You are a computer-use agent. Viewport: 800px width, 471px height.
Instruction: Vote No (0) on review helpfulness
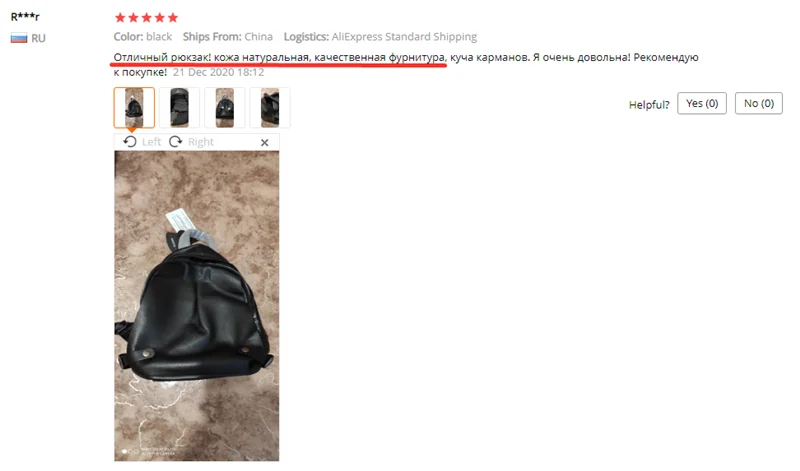coord(758,104)
